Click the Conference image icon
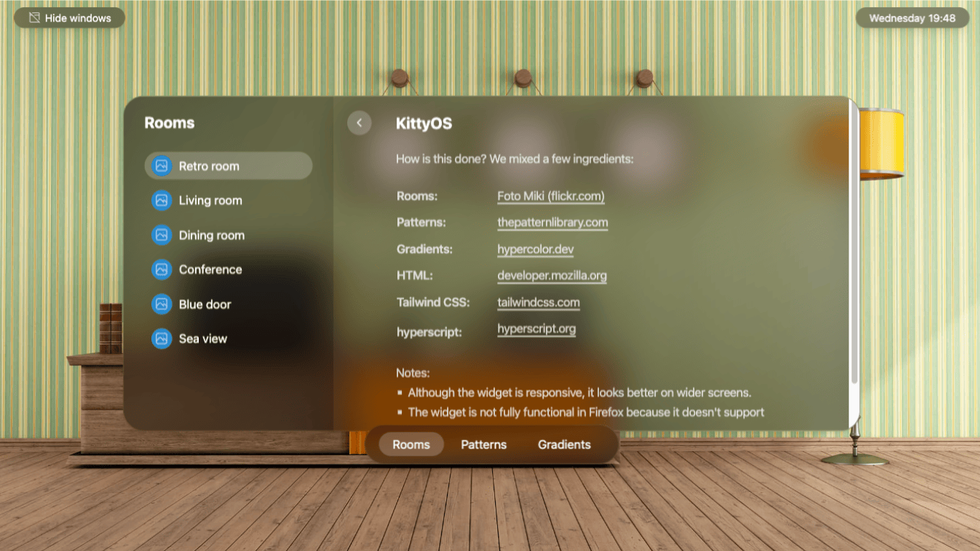The height and width of the screenshot is (551, 980). [x=161, y=269]
